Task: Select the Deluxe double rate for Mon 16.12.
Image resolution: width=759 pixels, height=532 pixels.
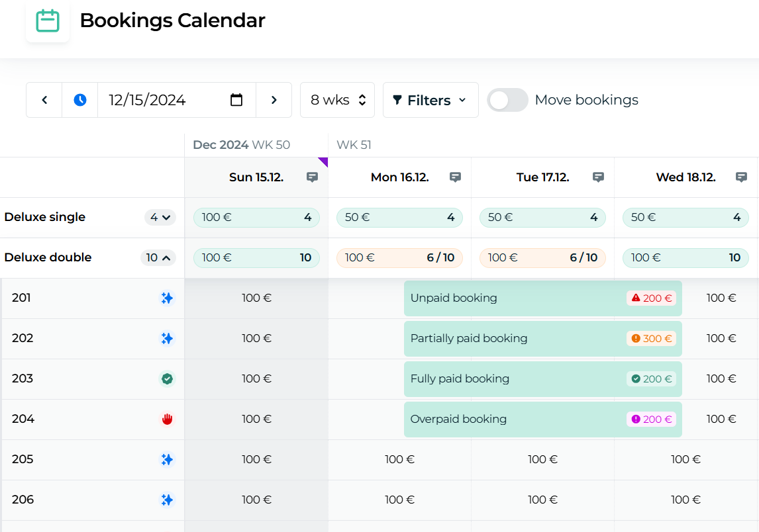Action: point(399,258)
